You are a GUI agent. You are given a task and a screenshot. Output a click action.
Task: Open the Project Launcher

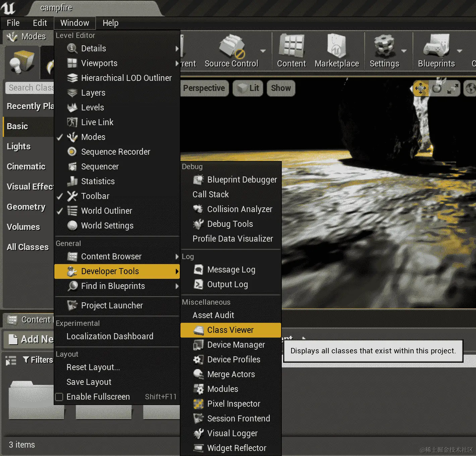click(x=117, y=305)
